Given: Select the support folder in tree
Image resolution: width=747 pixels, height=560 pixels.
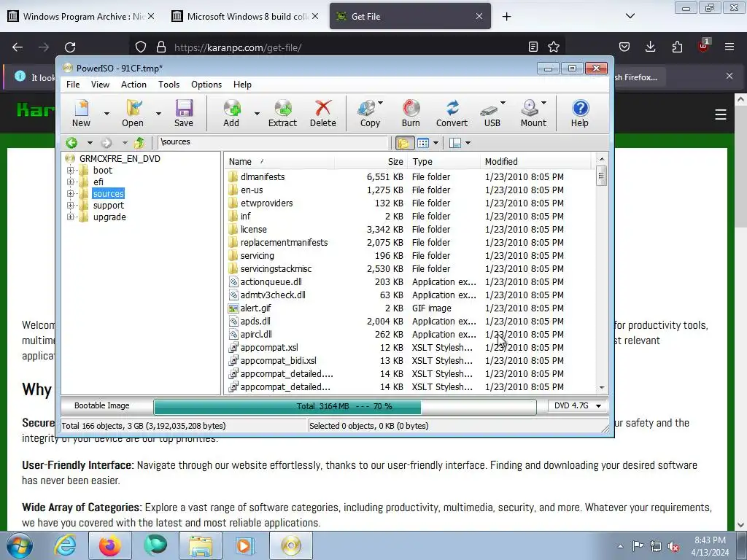Looking at the screenshot, I should pyautogui.click(x=108, y=205).
